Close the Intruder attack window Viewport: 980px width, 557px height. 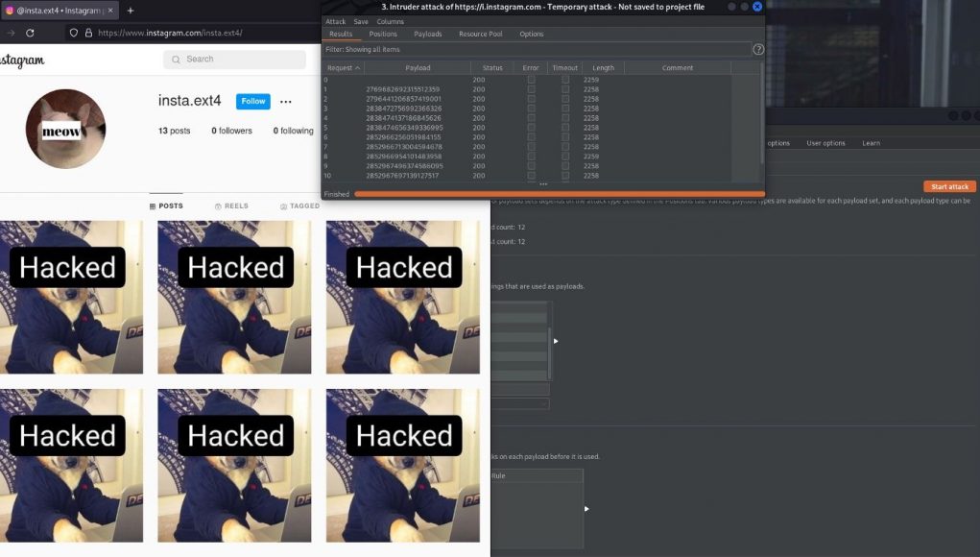[757, 7]
